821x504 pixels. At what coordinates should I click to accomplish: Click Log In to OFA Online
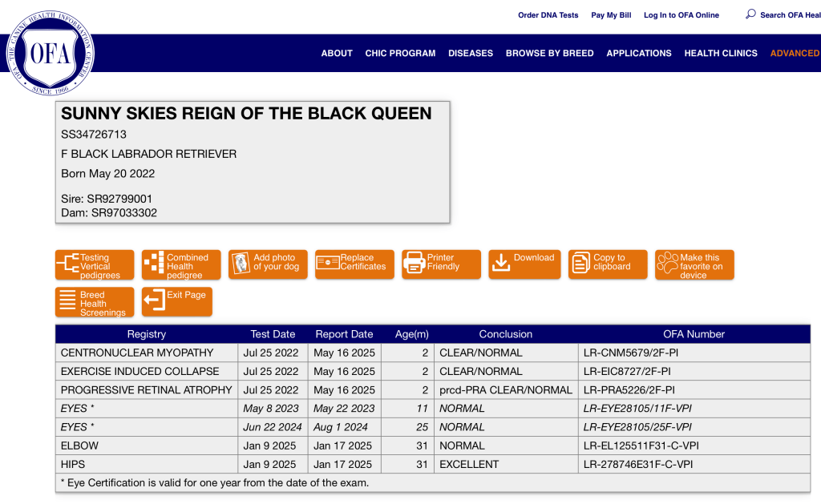[681, 15]
